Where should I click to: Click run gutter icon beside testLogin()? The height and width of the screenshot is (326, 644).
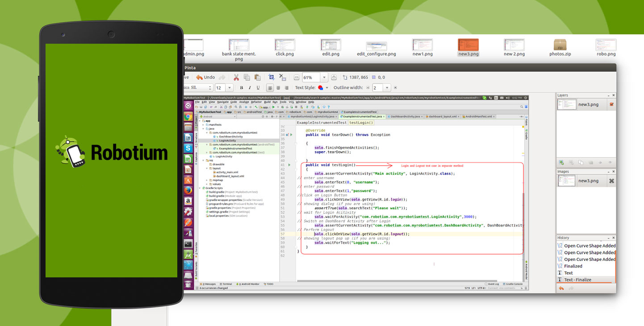point(289,165)
